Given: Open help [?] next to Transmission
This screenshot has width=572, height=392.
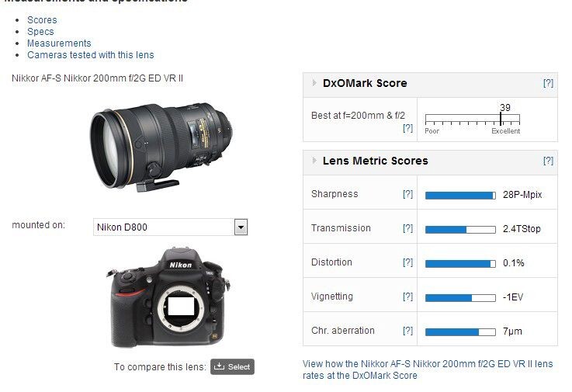Looking at the screenshot, I should (407, 228).
